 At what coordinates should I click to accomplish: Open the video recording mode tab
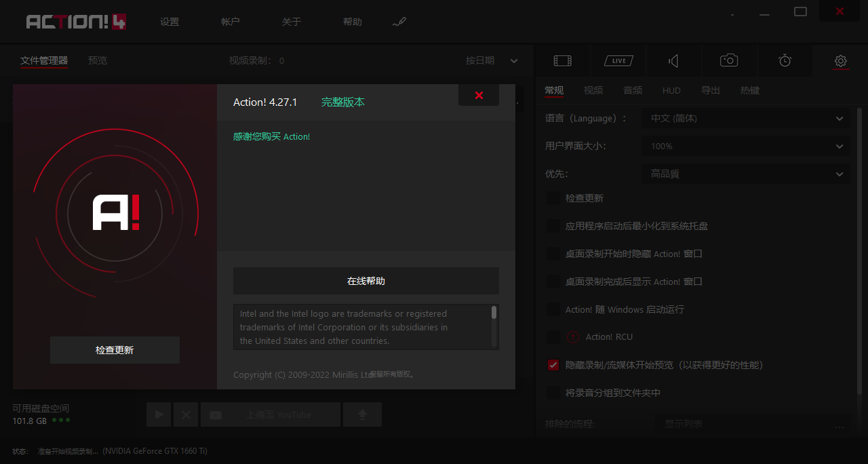(562, 60)
